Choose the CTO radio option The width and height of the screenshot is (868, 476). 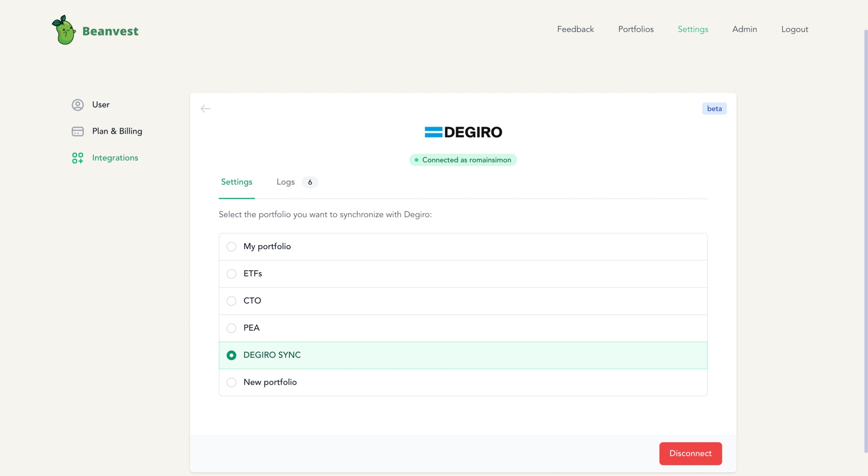[x=231, y=301]
